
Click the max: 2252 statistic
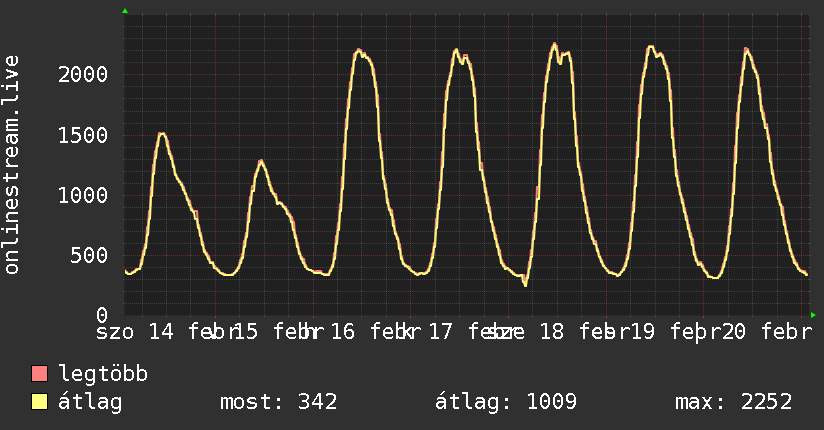(x=734, y=402)
